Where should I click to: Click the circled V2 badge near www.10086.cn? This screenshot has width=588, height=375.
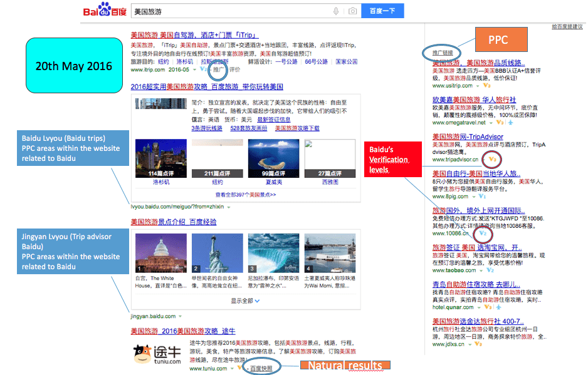pyautogui.click(x=482, y=234)
